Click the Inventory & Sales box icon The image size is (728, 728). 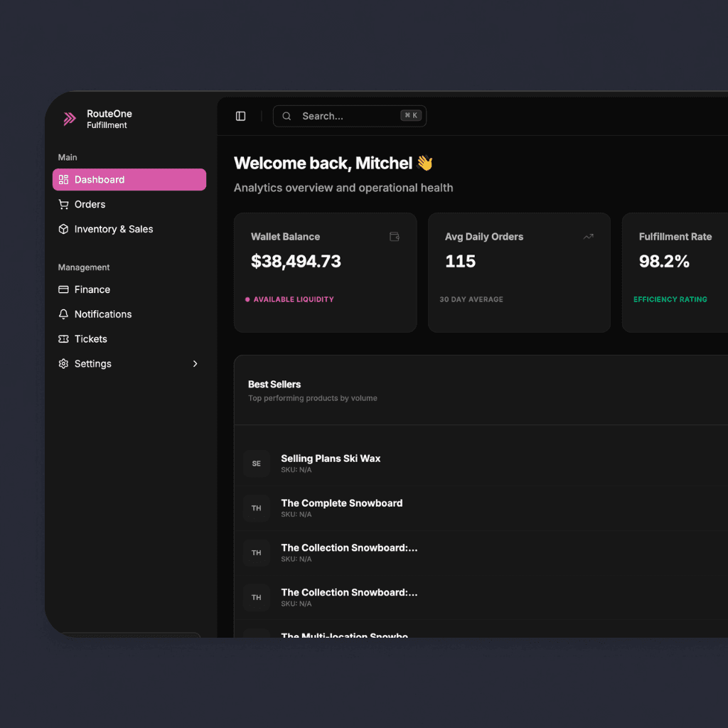[x=63, y=229]
